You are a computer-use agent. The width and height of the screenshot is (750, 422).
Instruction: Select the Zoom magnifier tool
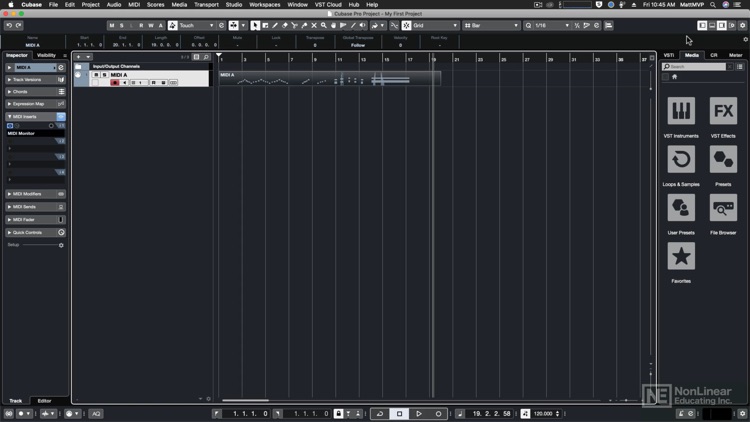point(324,25)
